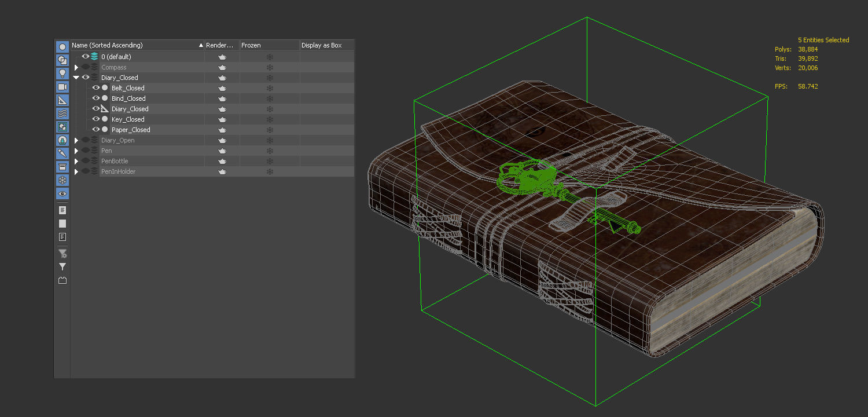
Task: Click the Display None blank-page icon
Action: pyautogui.click(x=62, y=224)
